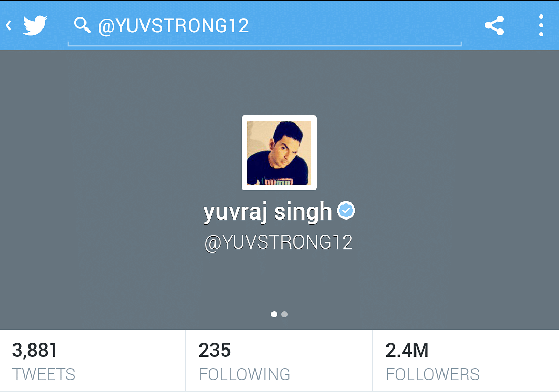Screen dimensions: 559x392
Task: Select the second page indicator dot
Action: coord(284,314)
